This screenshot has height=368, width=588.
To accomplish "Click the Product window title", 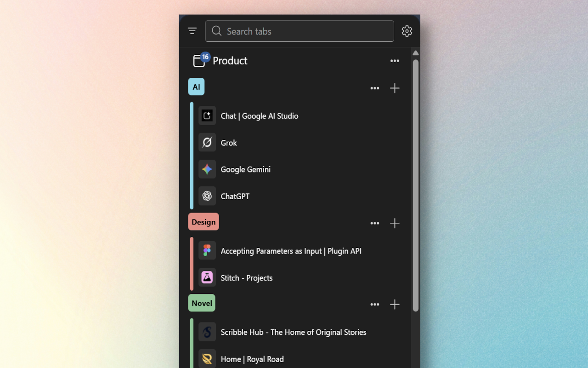I will click(x=230, y=61).
